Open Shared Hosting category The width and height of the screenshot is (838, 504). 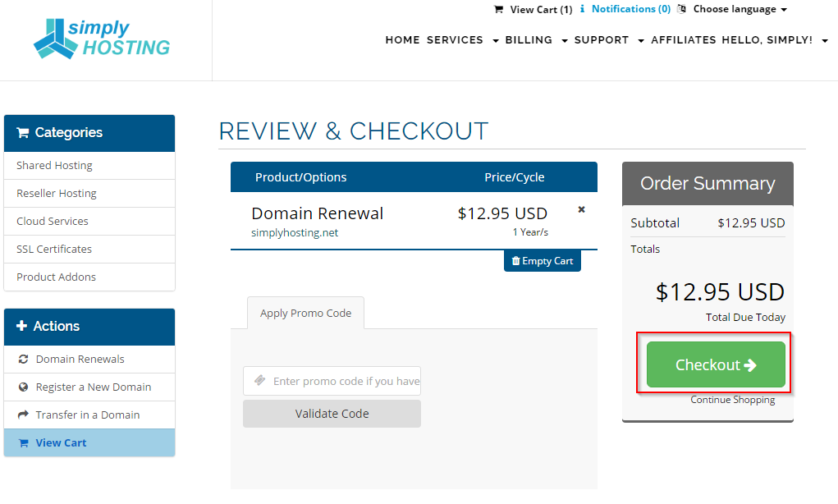tap(89, 166)
